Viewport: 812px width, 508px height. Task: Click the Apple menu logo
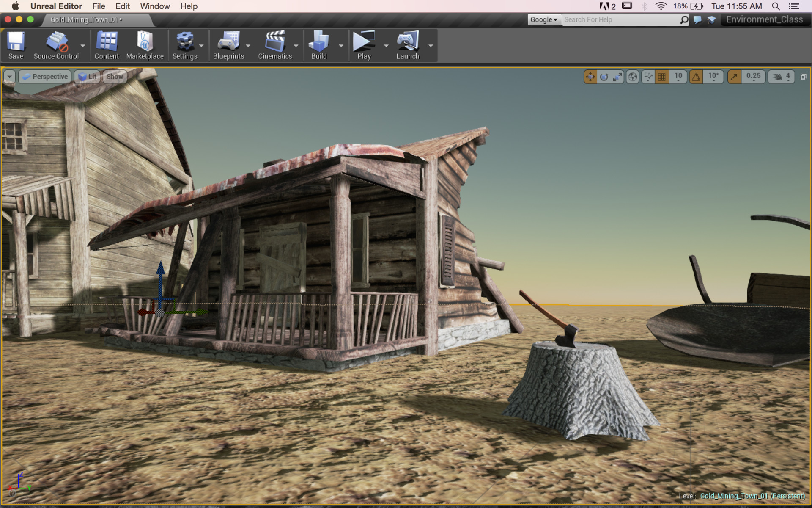click(x=15, y=6)
